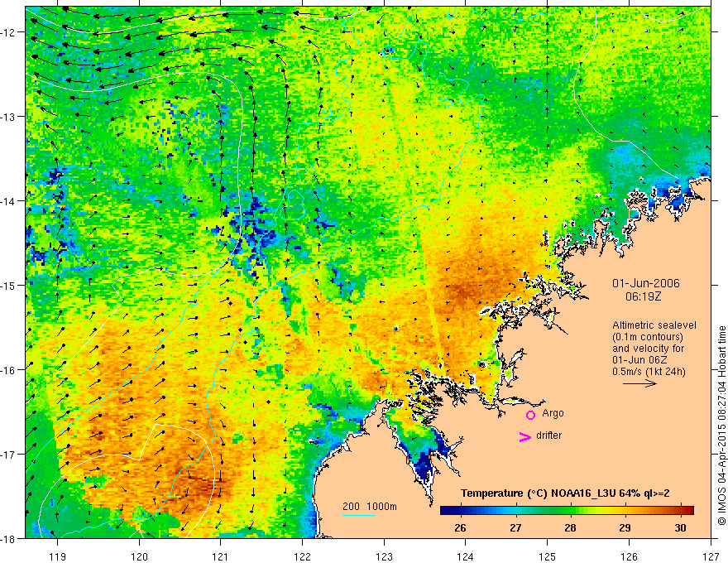Click the magenta drifter arrow legend symbol
Screen dimensions: 728x563
[x=524, y=436]
